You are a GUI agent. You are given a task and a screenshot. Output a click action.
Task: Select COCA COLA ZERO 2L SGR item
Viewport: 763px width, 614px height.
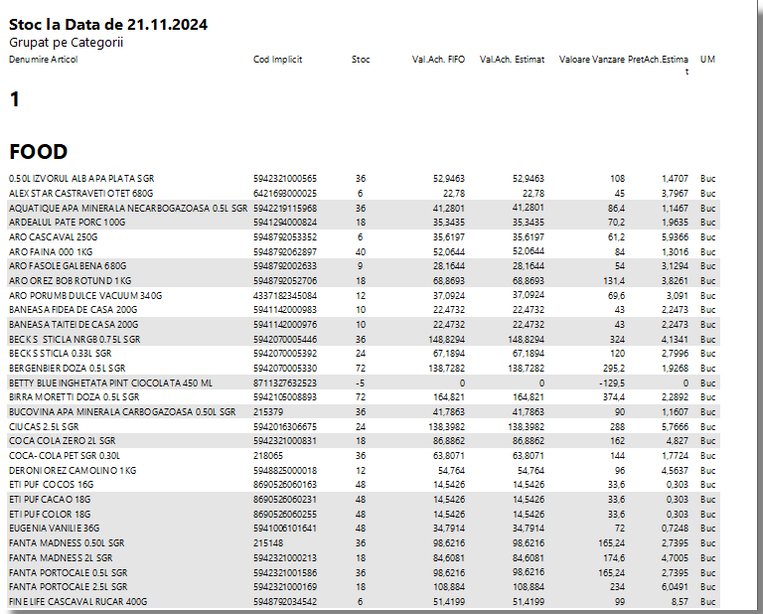(62, 441)
